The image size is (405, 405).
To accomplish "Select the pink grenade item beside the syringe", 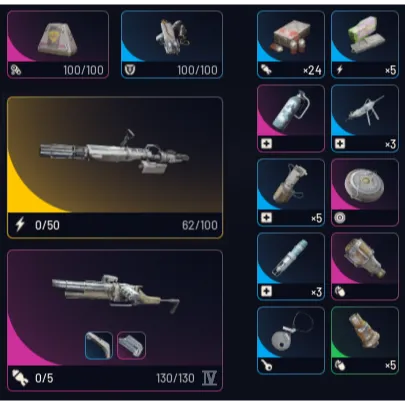I will (365, 267).
